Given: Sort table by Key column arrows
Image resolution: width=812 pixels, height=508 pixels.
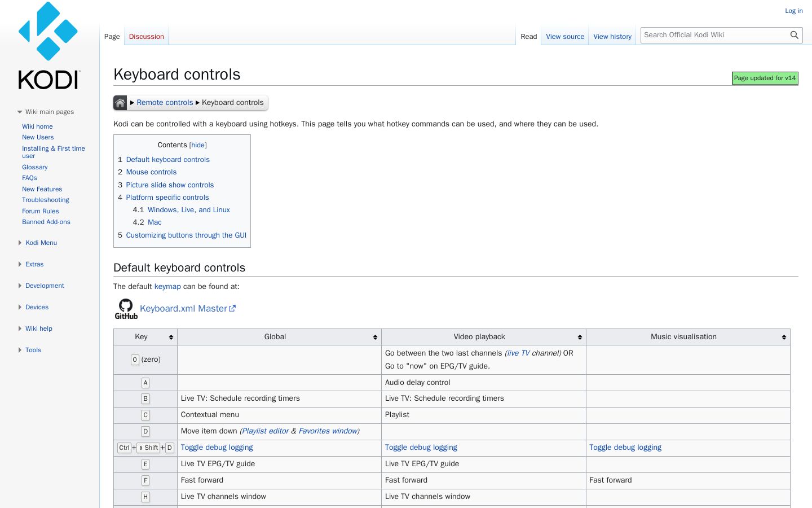Looking at the screenshot, I should 171,337.
